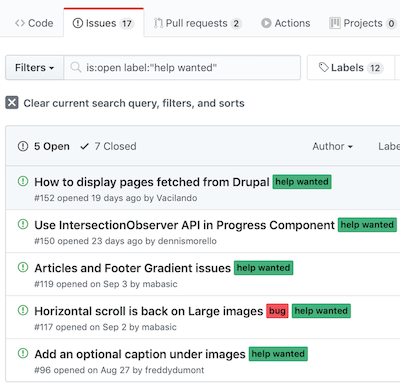
Task: Expand the Filters dropdown
Action: 34,68
